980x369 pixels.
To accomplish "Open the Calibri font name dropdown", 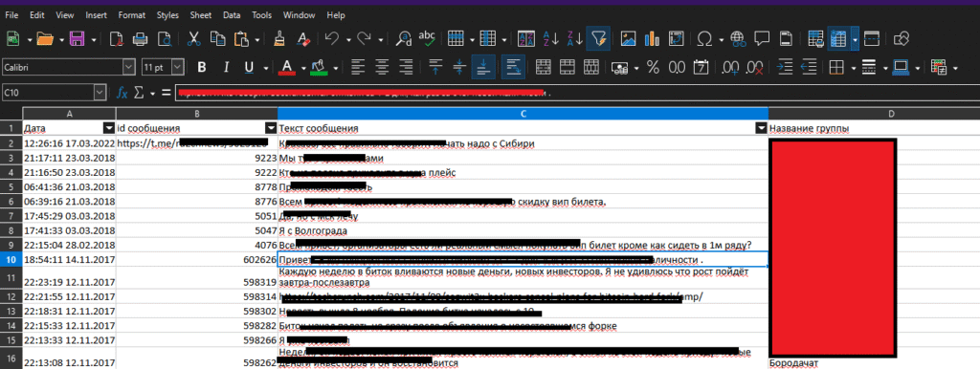I will [x=129, y=67].
